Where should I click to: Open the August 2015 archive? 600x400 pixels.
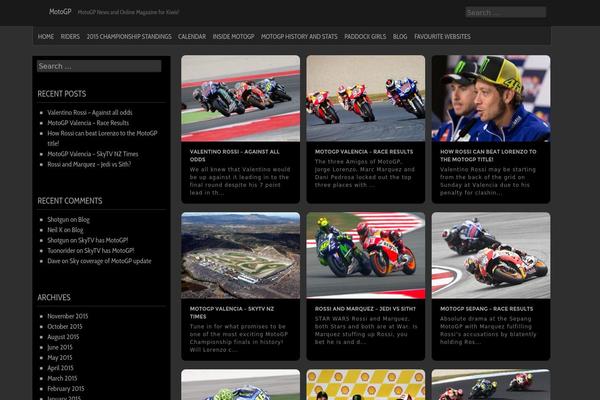tap(63, 337)
